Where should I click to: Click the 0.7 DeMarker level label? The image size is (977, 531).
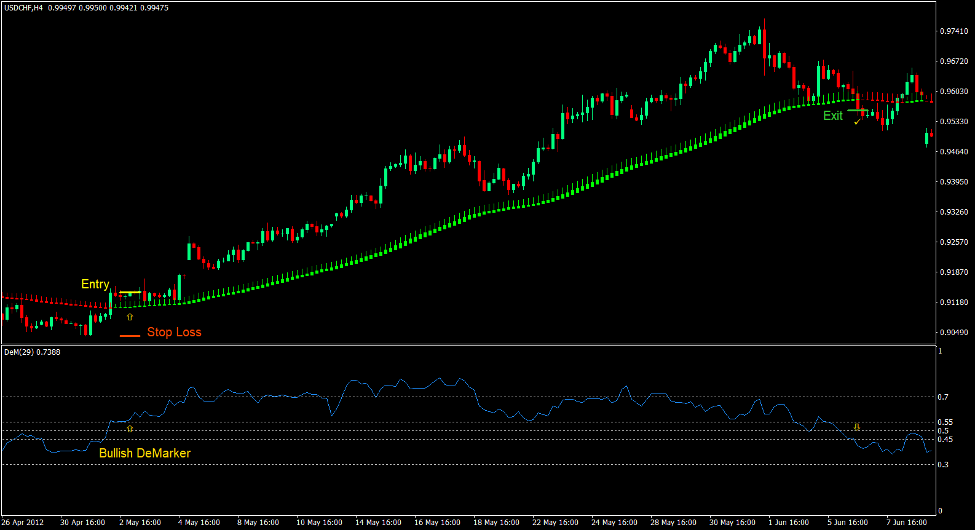coord(943,397)
